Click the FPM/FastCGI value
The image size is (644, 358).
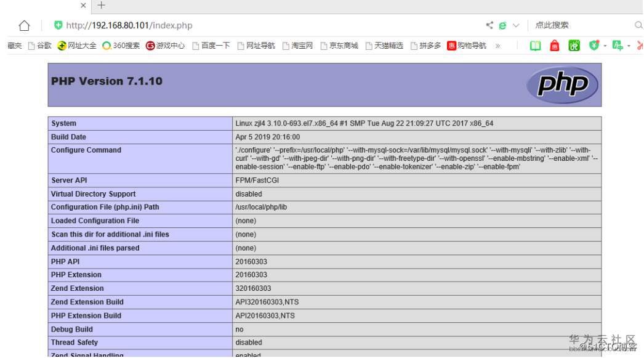coord(257,180)
